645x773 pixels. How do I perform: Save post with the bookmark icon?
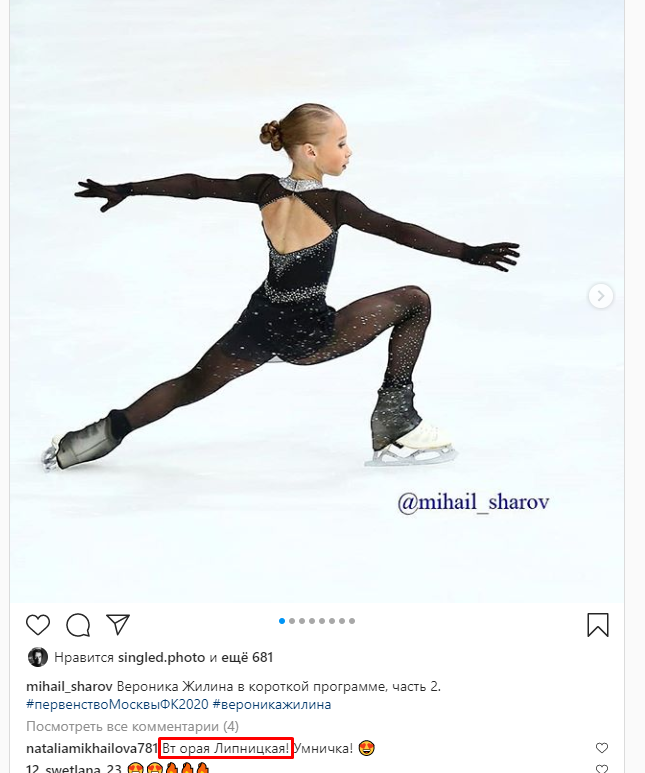pyautogui.click(x=598, y=625)
